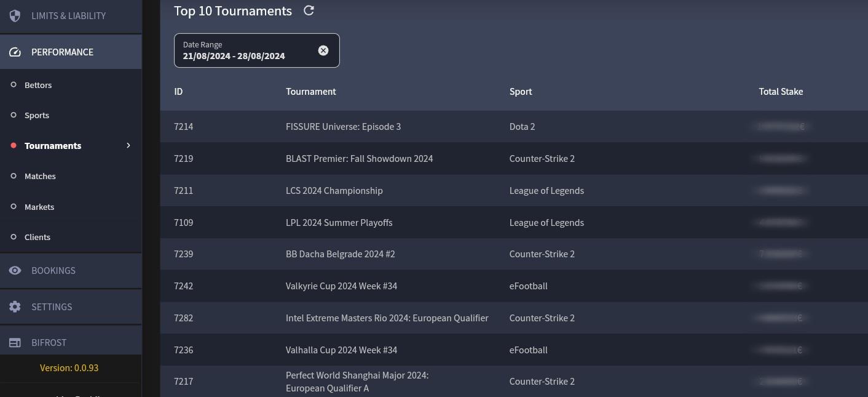
Task: Collapse the Performance menu section
Action: (x=63, y=52)
